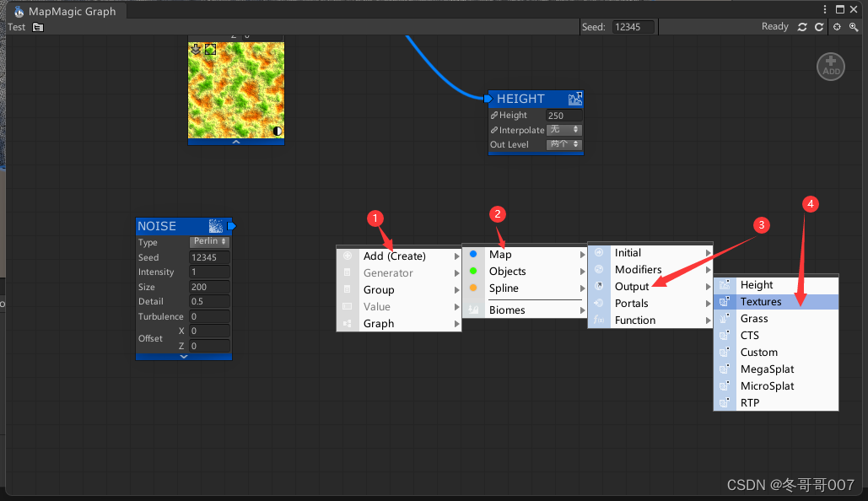Click the refresh icon left of the gear
The width and height of the screenshot is (868, 501).
tap(819, 27)
